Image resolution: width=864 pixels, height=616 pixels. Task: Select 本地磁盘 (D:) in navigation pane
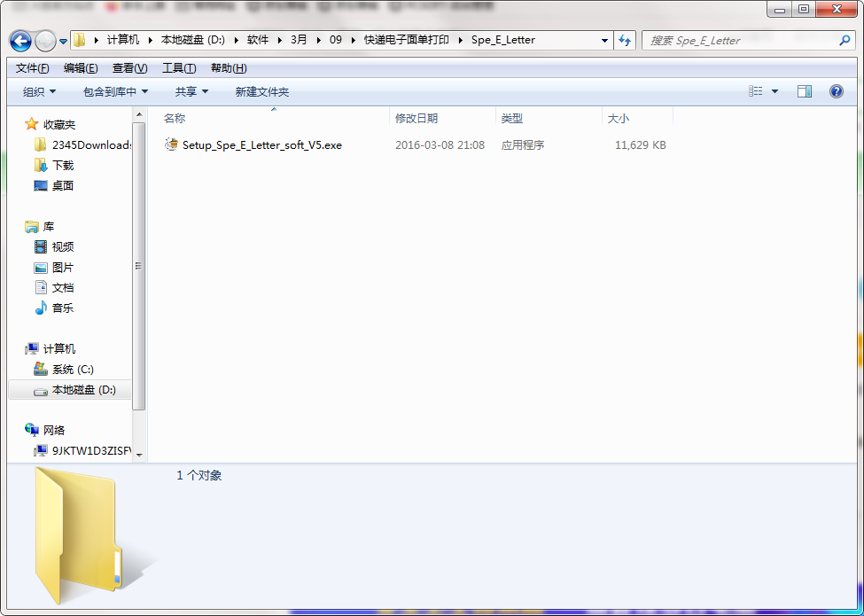(x=83, y=390)
